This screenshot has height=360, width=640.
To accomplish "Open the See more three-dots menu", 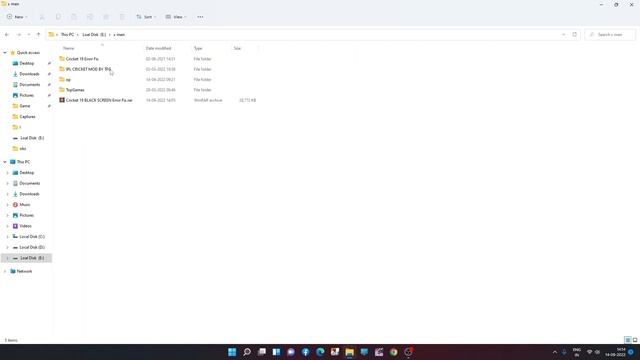I will tap(200, 17).
